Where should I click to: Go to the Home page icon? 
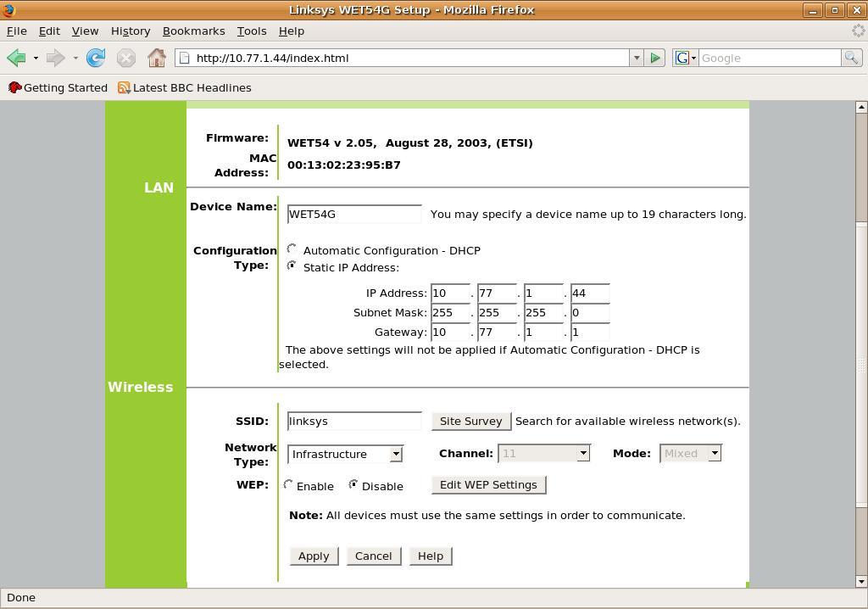[x=156, y=58]
